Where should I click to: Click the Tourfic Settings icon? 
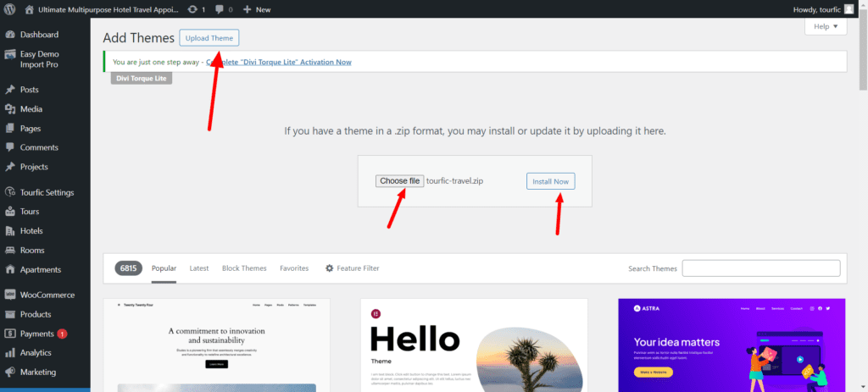[x=9, y=192]
